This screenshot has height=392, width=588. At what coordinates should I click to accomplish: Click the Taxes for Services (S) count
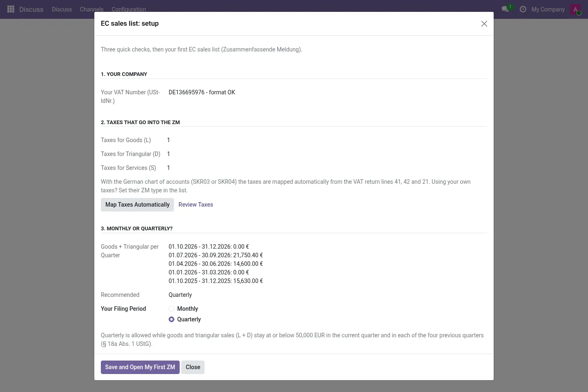168,168
